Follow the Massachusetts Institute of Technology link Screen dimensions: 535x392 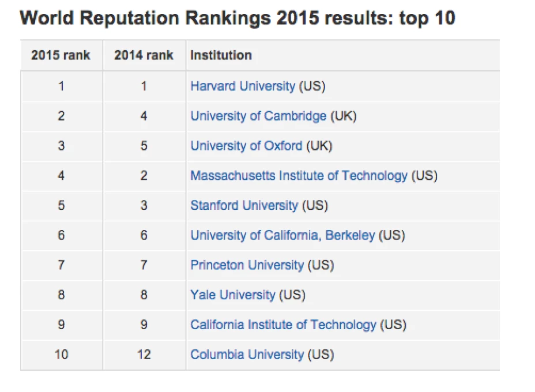pyautogui.click(x=299, y=176)
